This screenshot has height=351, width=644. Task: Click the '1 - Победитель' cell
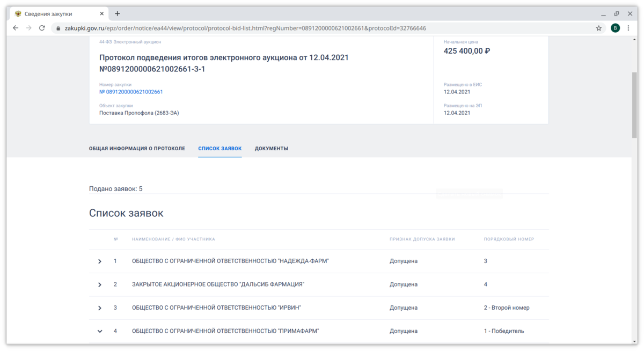tap(504, 331)
